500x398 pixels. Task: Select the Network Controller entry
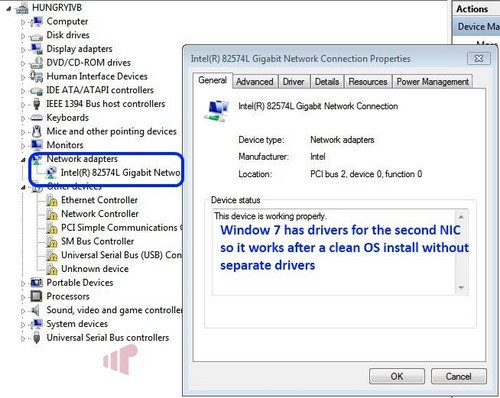pos(100,214)
